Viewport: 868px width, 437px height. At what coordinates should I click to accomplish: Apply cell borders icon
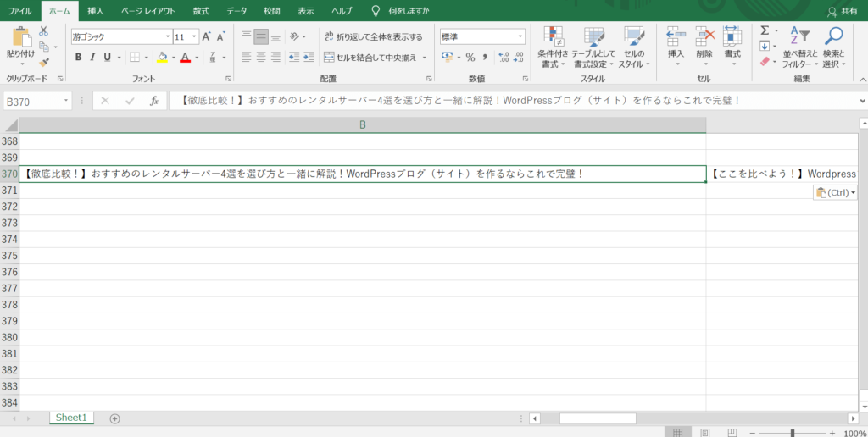(135, 57)
